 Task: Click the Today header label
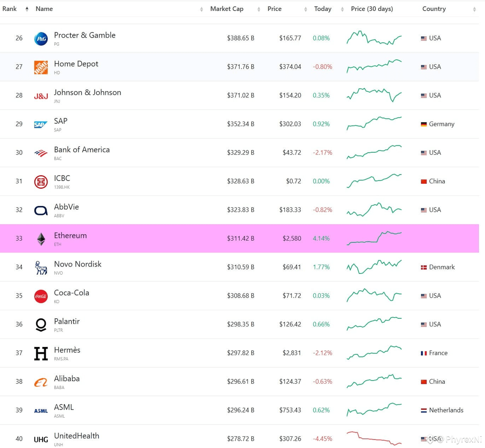[323, 9]
